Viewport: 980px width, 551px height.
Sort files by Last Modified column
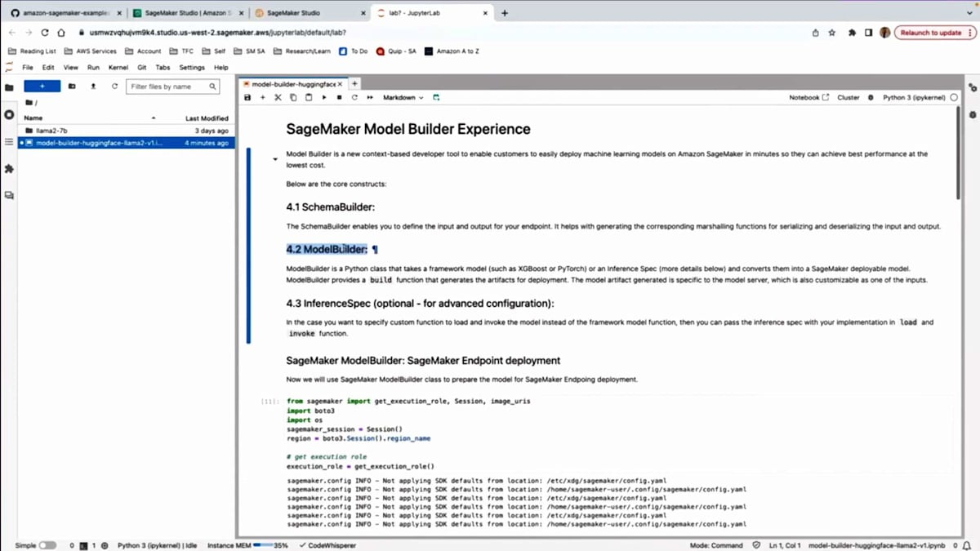point(207,118)
